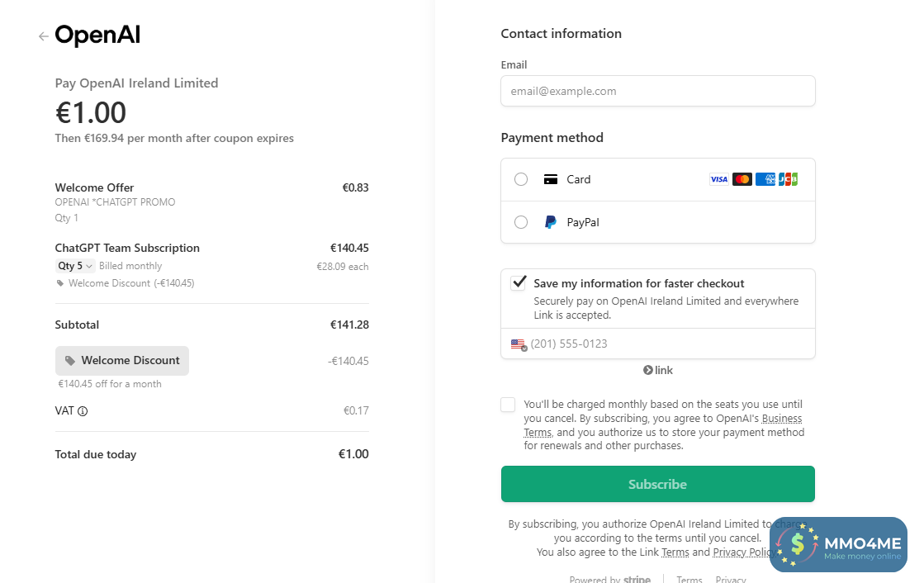
Task: Open the Qty 5 seat dropdown
Action: tap(74, 266)
